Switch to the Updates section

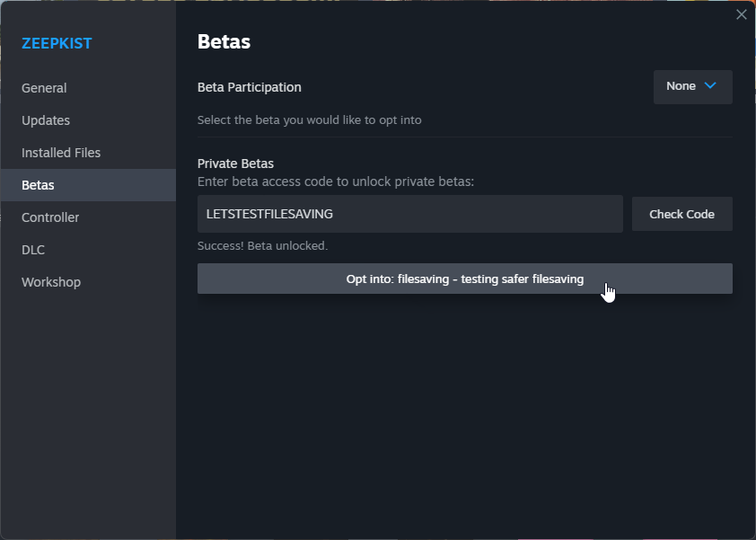click(46, 120)
